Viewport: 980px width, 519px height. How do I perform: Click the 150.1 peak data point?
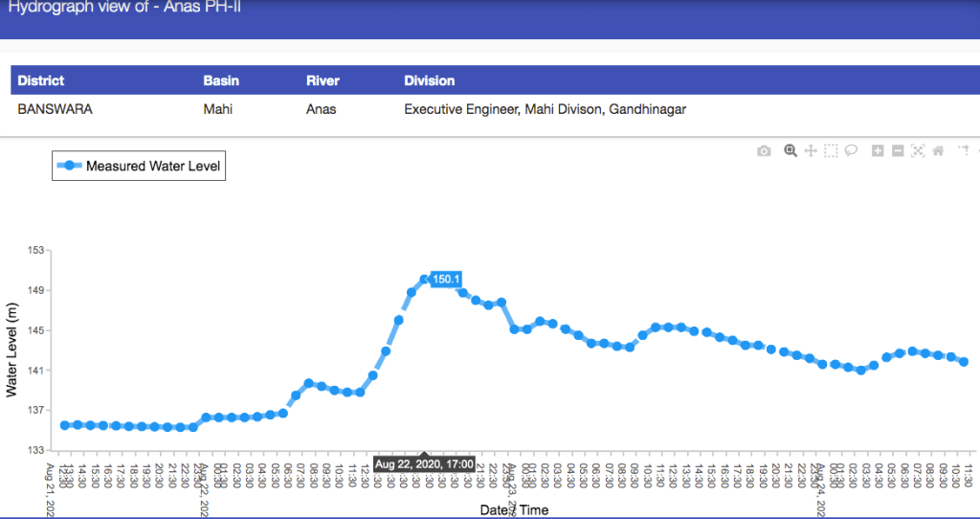click(x=424, y=280)
